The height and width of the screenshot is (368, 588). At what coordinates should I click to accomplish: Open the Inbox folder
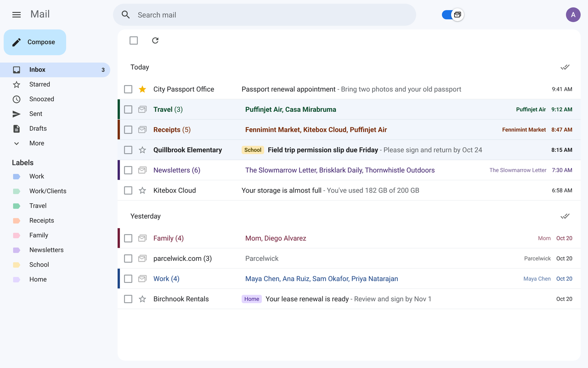point(55,70)
